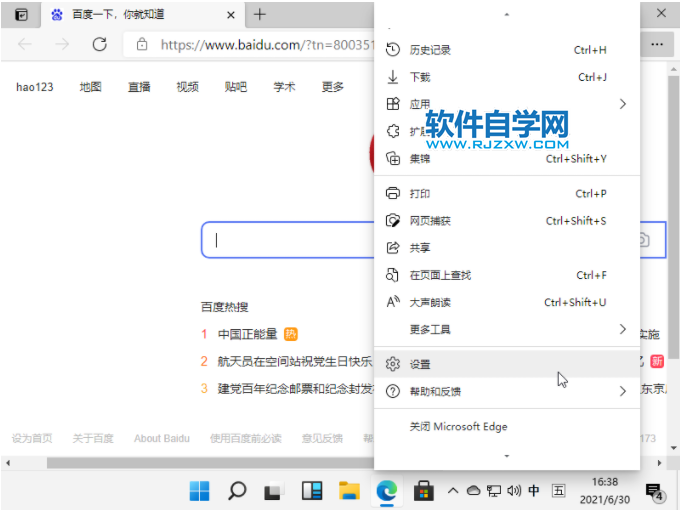Open Downloads menu entry
Screen dimensions: 680x511
tap(507, 77)
